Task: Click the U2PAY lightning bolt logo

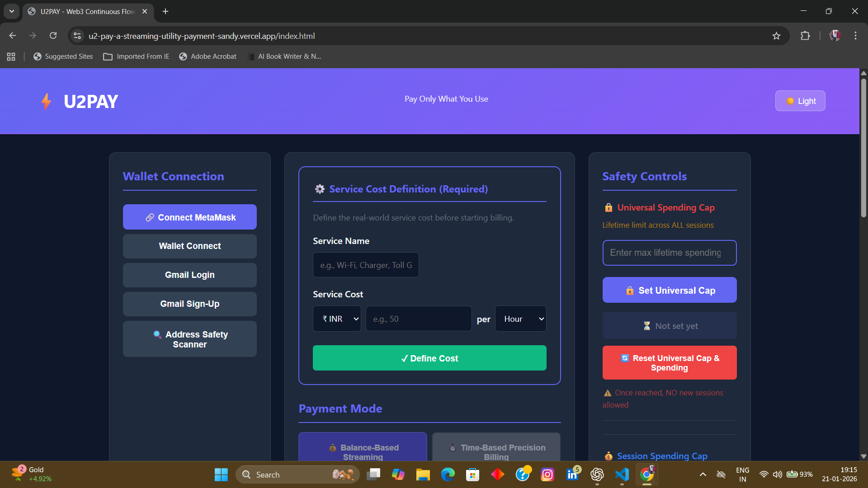Action: point(46,102)
